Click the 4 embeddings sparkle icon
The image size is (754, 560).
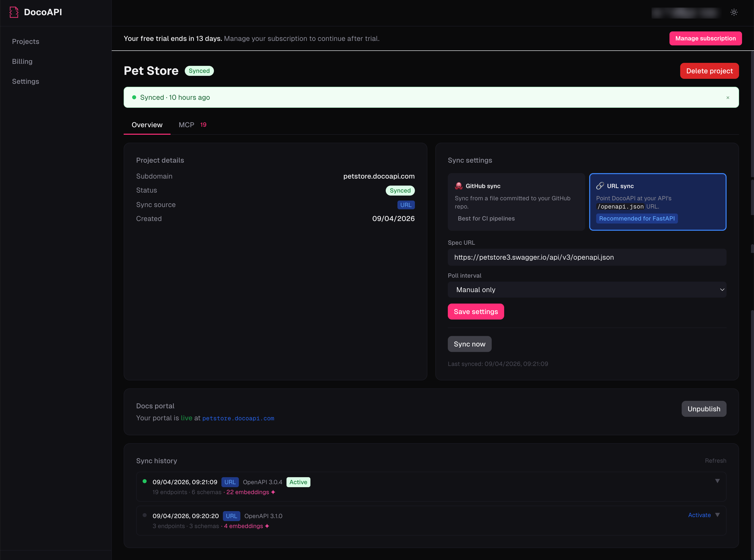267,526
